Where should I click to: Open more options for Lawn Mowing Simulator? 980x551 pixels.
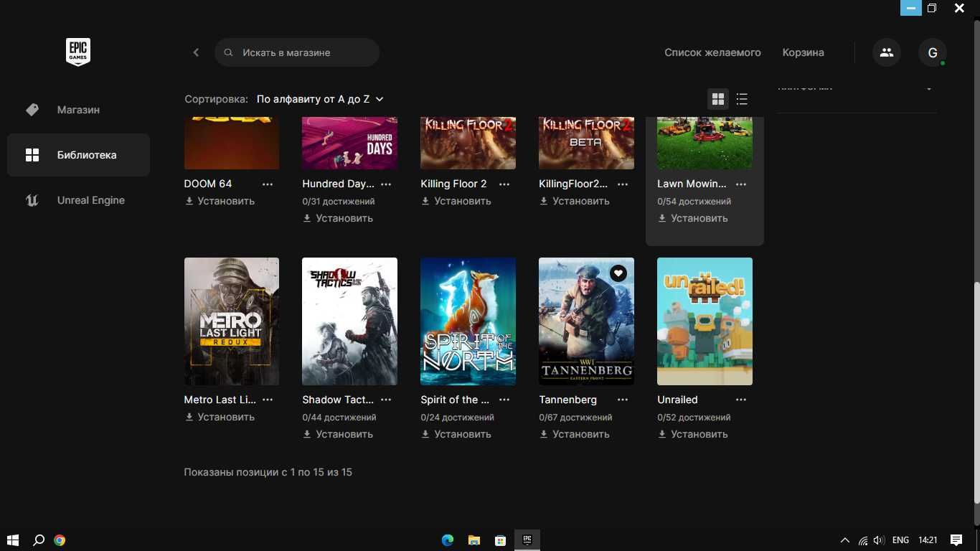click(741, 184)
